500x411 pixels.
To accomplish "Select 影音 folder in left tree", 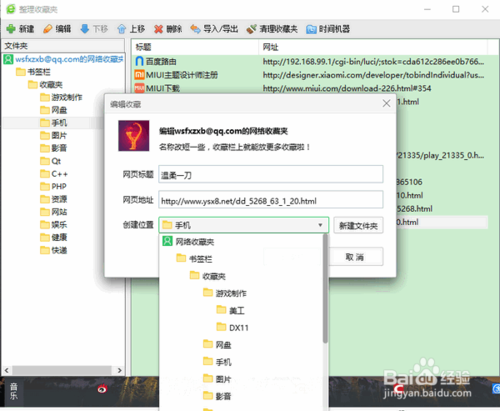I will coord(54,148).
